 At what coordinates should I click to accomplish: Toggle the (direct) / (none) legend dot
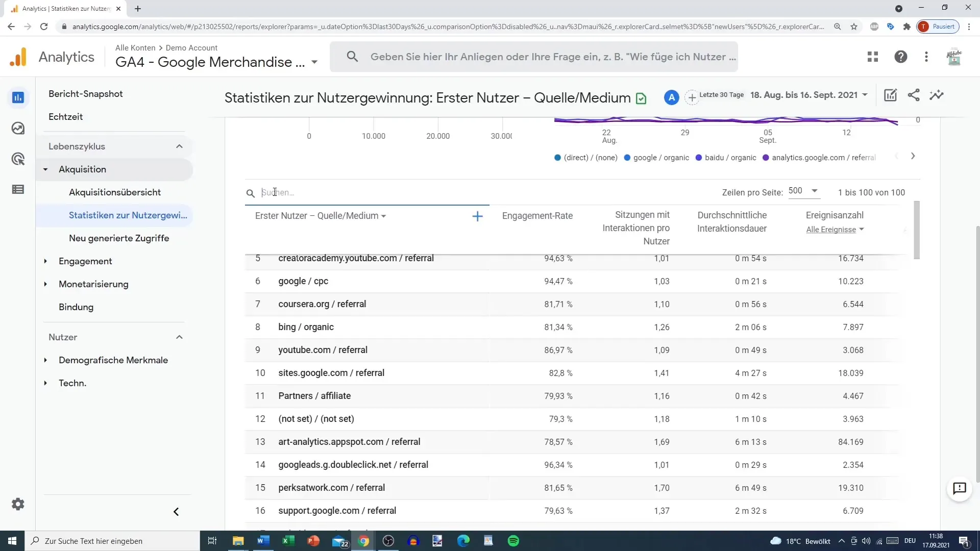[x=557, y=158]
